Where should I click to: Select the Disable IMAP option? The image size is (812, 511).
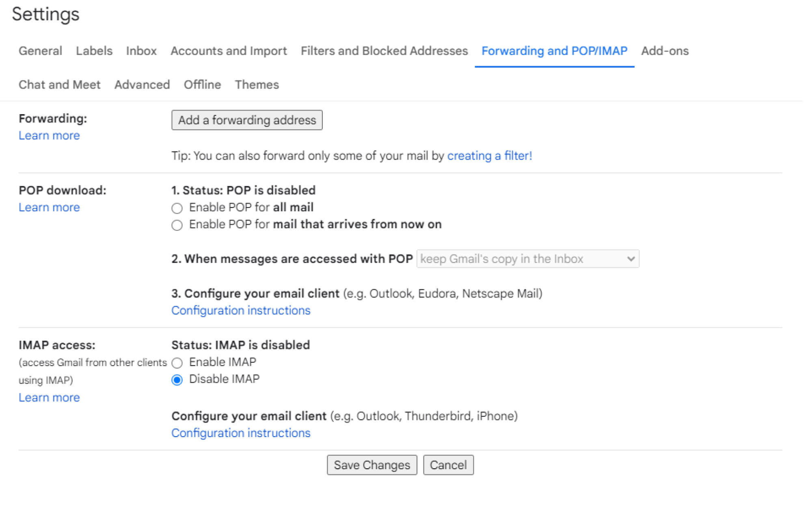click(x=177, y=380)
